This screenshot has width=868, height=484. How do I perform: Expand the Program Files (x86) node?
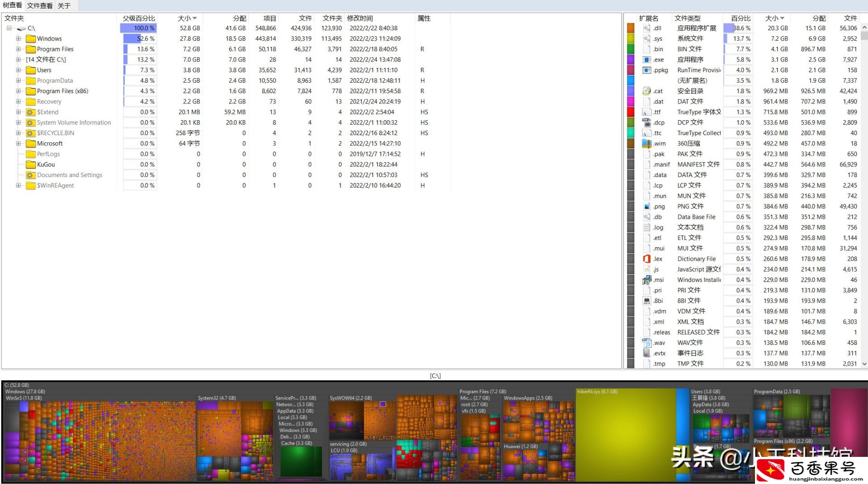(x=19, y=91)
